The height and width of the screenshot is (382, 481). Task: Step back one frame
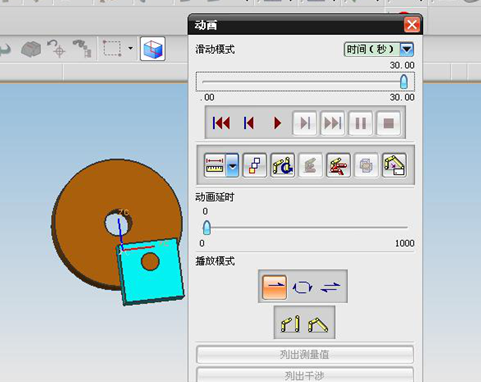click(249, 123)
